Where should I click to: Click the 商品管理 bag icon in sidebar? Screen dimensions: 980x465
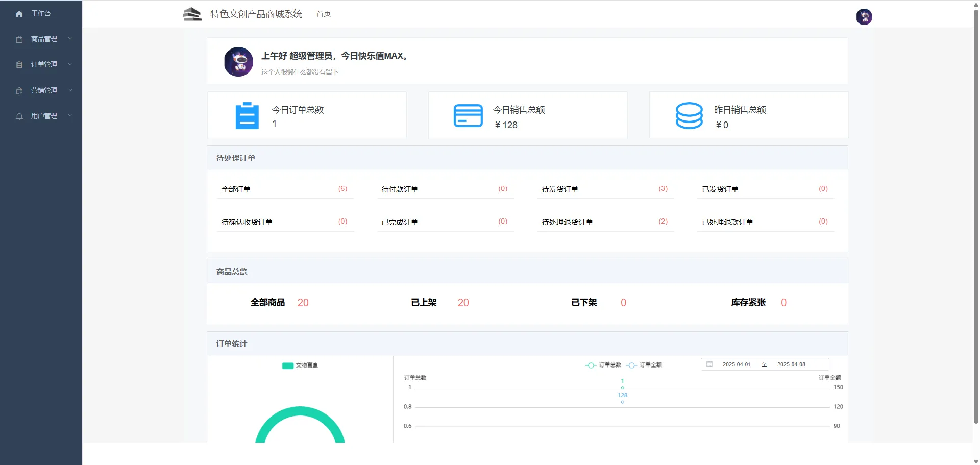(x=19, y=39)
